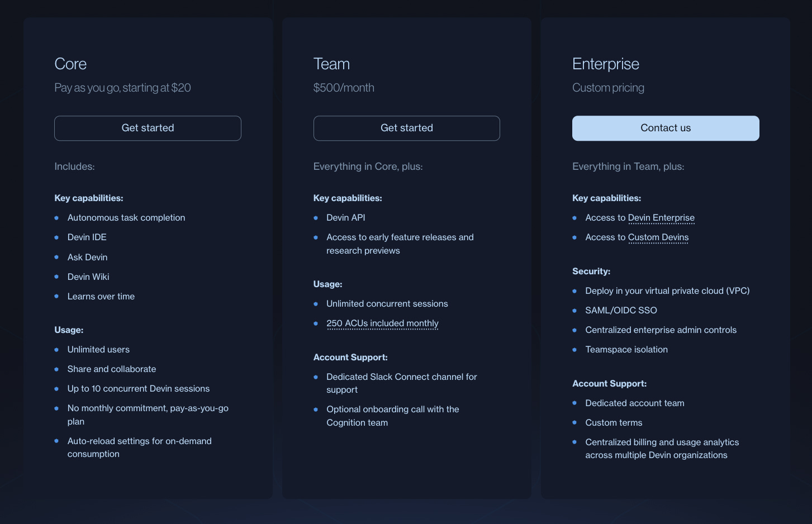
Task: Click 'No monthly commitment, pay-as-you-go plan'
Action: click(148, 415)
